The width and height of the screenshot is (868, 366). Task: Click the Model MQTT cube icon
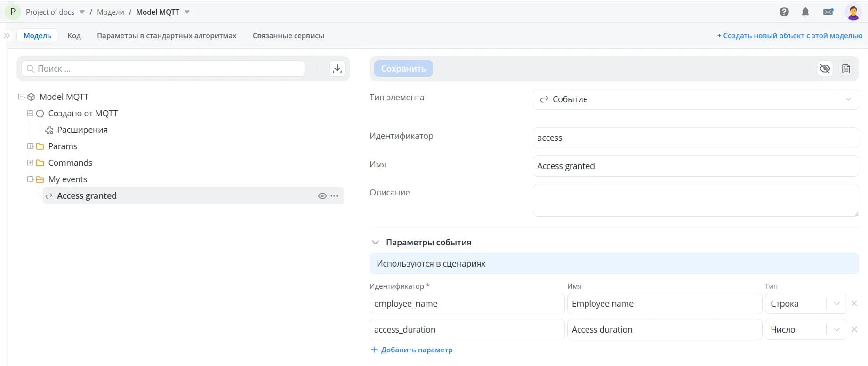[x=31, y=97]
